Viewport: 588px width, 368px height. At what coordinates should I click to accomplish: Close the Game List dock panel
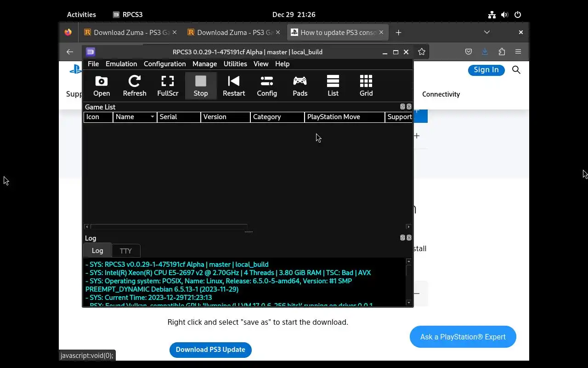409,107
